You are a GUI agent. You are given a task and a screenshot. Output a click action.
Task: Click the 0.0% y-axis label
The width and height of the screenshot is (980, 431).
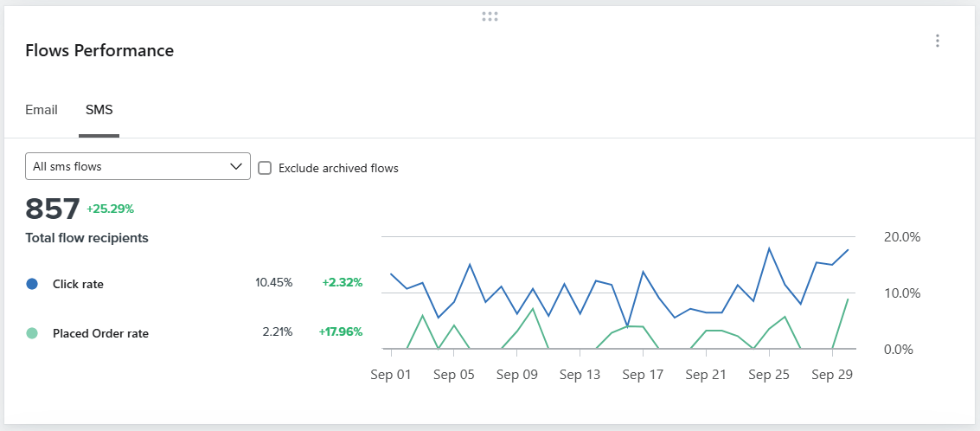point(899,349)
